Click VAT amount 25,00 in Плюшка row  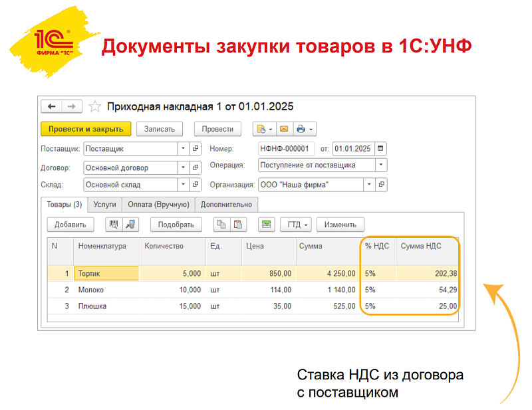click(x=427, y=306)
